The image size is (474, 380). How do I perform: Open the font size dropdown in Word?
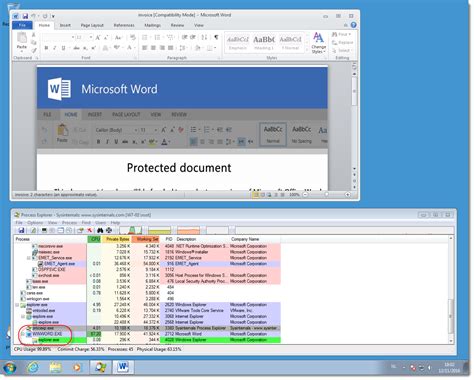click(91, 37)
